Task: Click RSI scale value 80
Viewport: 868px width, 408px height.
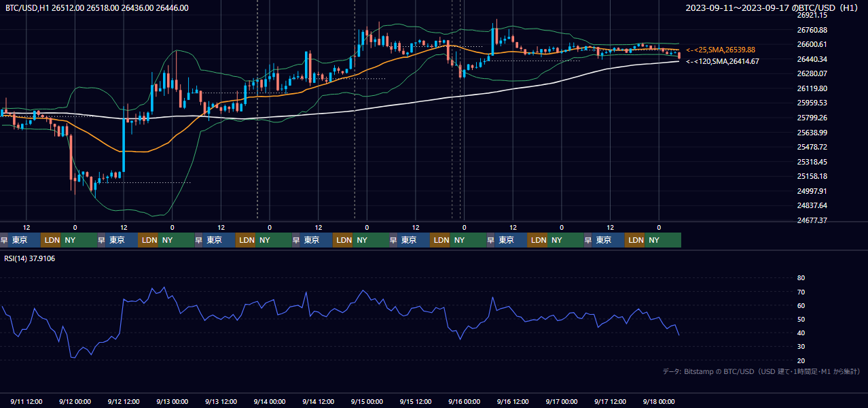Action: (801, 278)
